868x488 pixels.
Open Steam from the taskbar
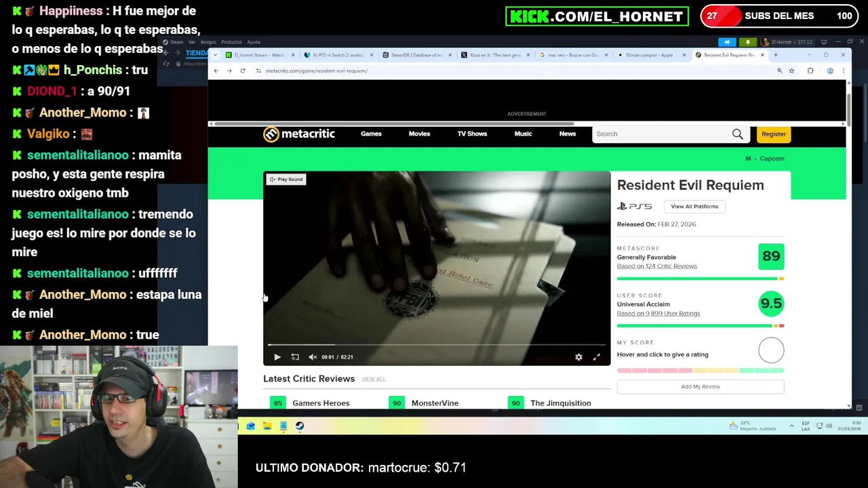click(300, 426)
